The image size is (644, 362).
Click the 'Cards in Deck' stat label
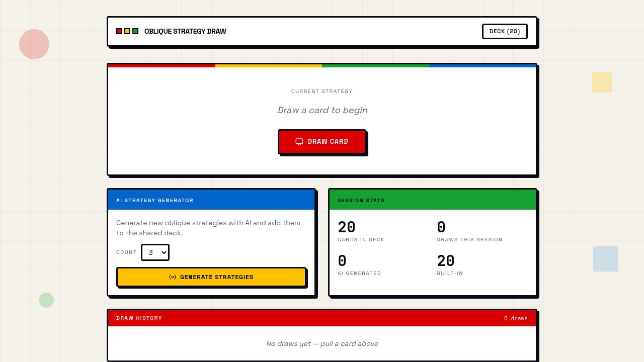361,240
